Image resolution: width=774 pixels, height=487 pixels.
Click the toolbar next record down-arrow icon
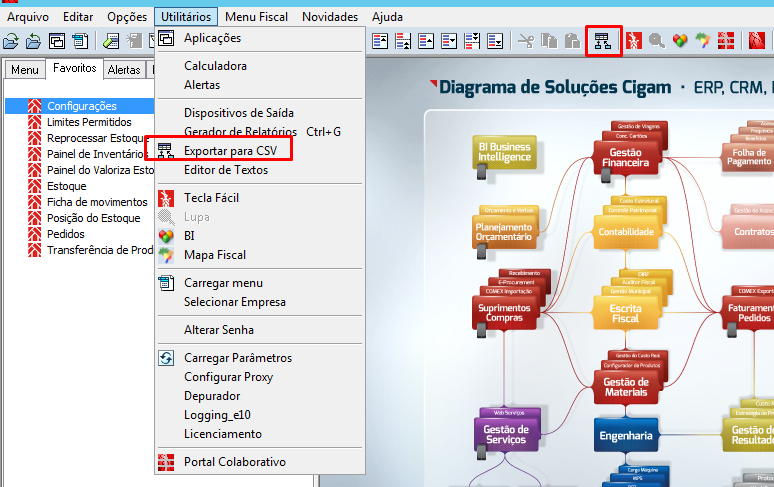[449, 41]
